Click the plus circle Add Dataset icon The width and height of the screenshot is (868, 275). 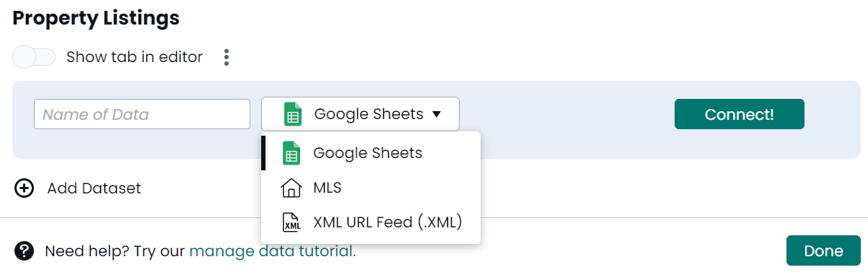tap(25, 188)
